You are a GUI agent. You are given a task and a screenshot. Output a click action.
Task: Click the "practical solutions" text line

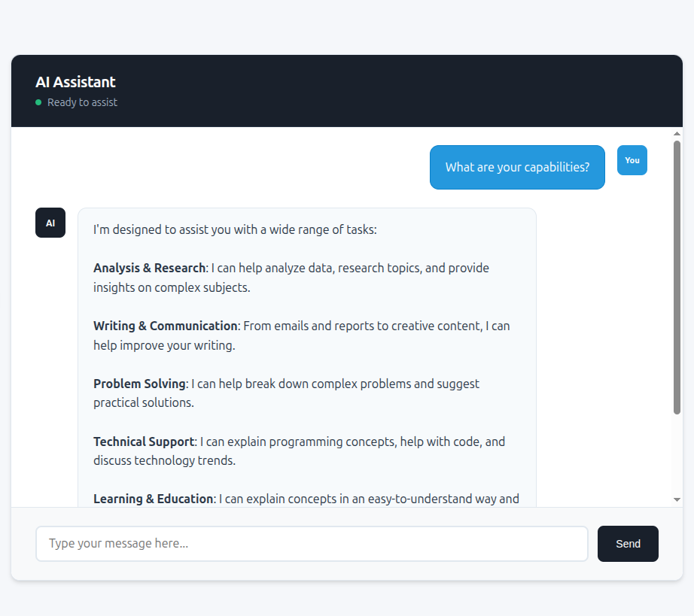click(x=143, y=402)
